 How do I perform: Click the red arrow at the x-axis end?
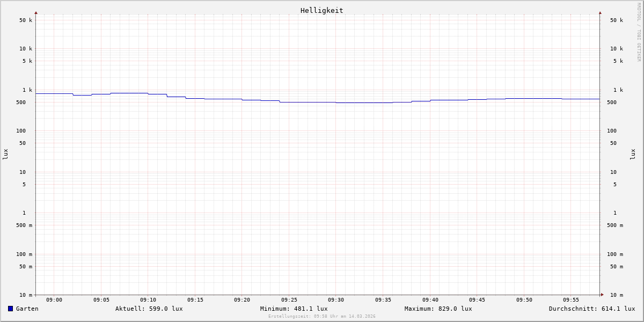(x=602, y=295)
